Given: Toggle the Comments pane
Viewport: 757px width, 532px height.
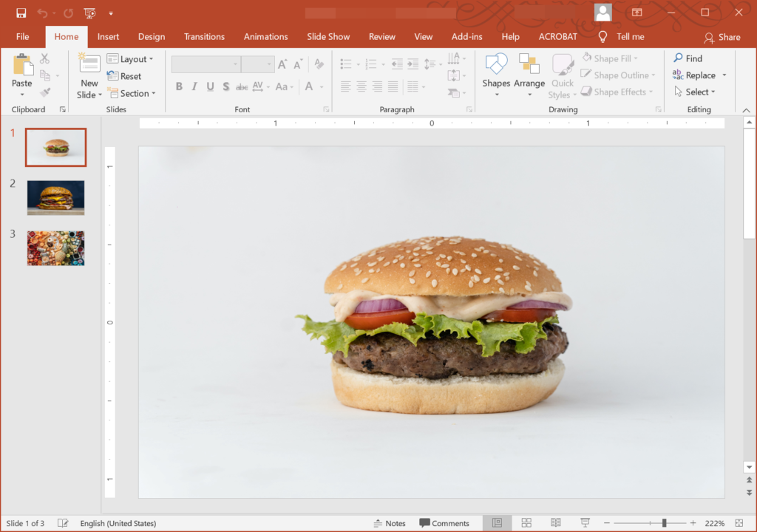Looking at the screenshot, I should (444, 523).
